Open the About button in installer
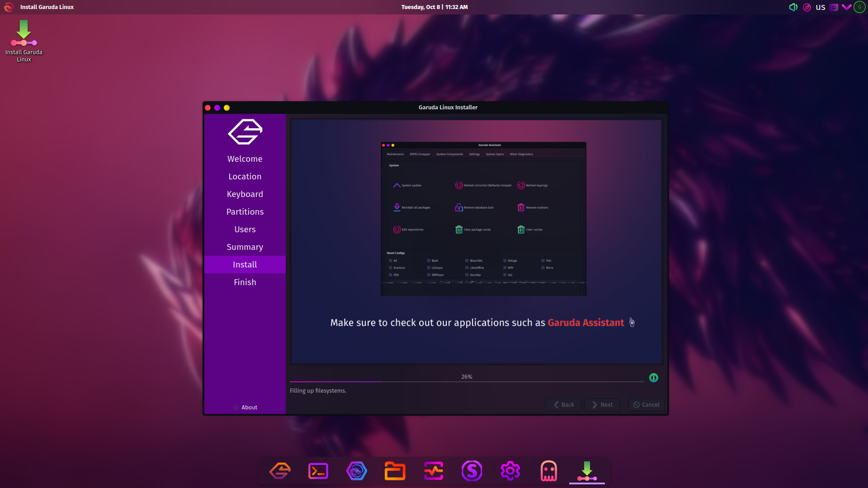This screenshot has height=488, width=868. pos(245,408)
